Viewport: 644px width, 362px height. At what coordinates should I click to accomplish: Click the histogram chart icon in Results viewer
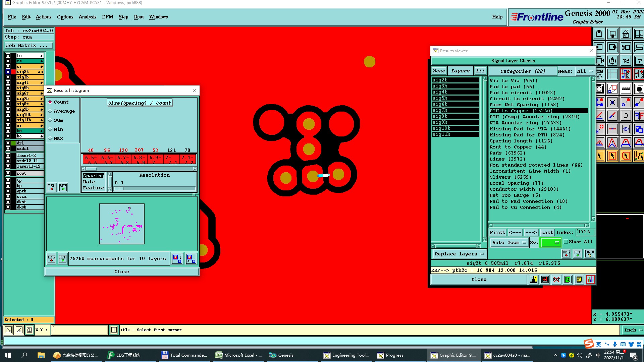click(x=591, y=280)
